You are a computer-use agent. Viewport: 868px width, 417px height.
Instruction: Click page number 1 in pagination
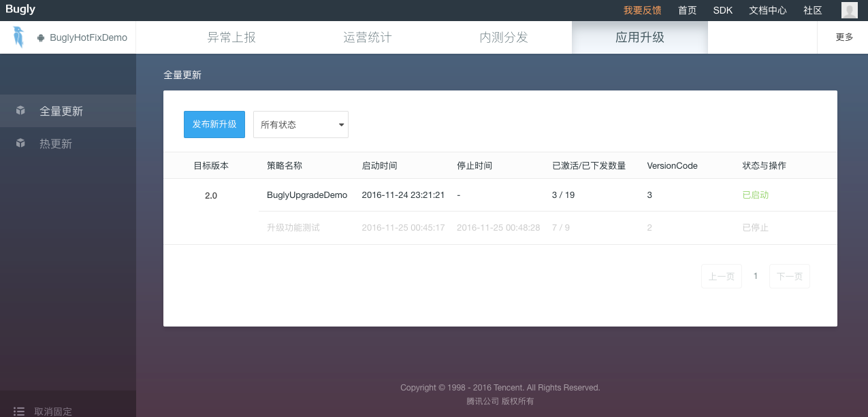tap(755, 276)
